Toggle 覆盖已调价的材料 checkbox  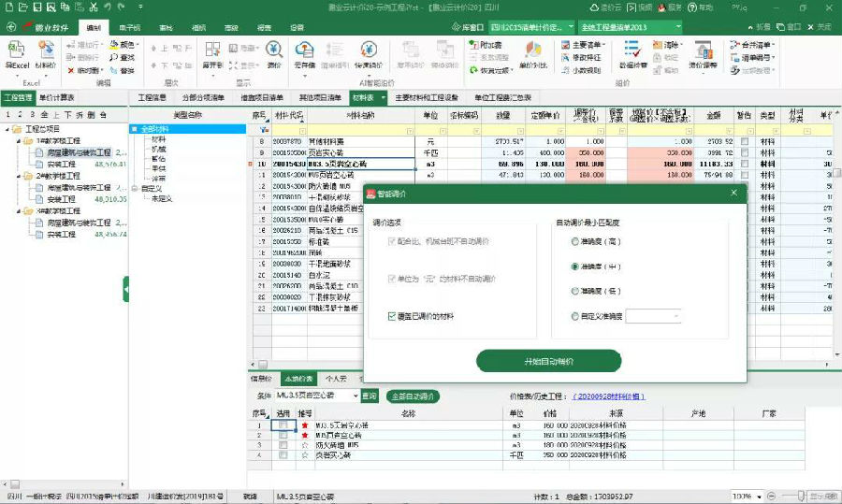(392, 316)
